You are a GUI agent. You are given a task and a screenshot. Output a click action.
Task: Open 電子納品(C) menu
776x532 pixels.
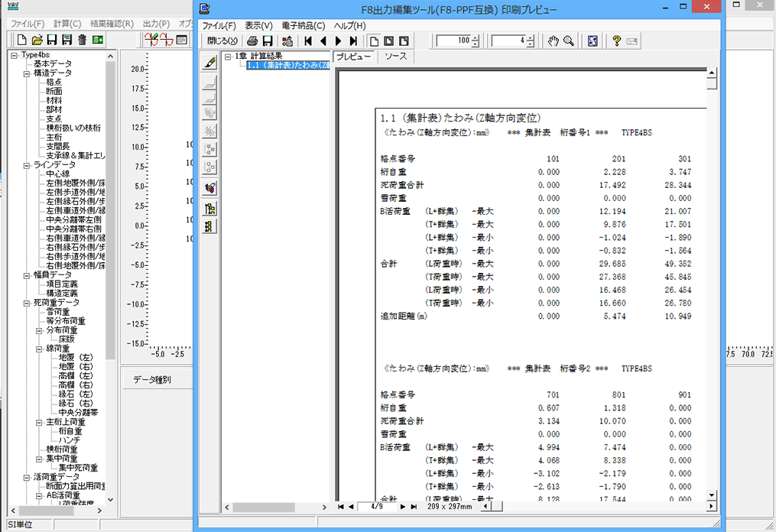[304, 26]
